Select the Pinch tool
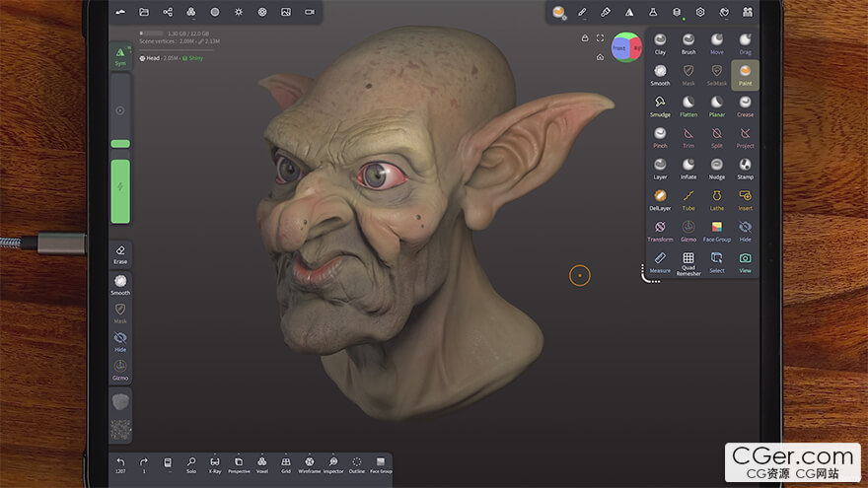The width and height of the screenshot is (868, 488). (x=660, y=133)
